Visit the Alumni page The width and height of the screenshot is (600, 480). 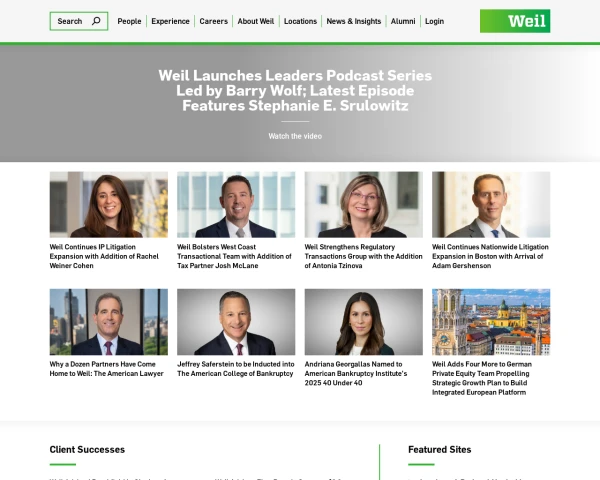403,21
